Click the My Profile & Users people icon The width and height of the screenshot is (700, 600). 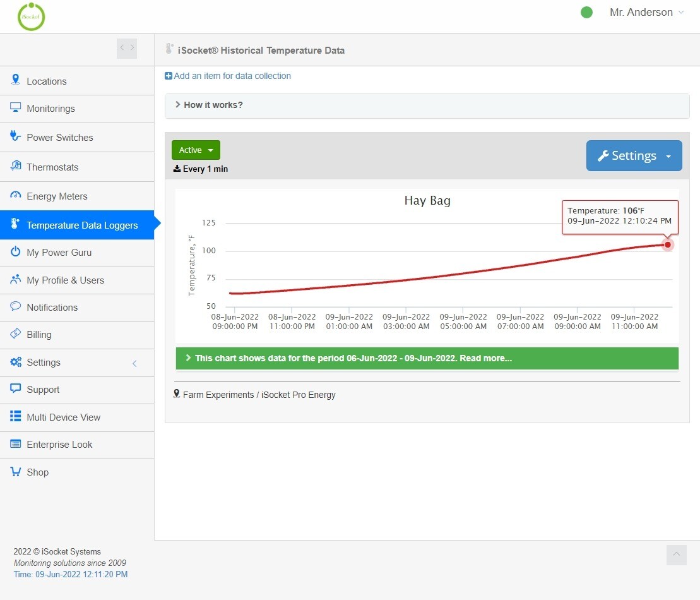coord(16,279)
